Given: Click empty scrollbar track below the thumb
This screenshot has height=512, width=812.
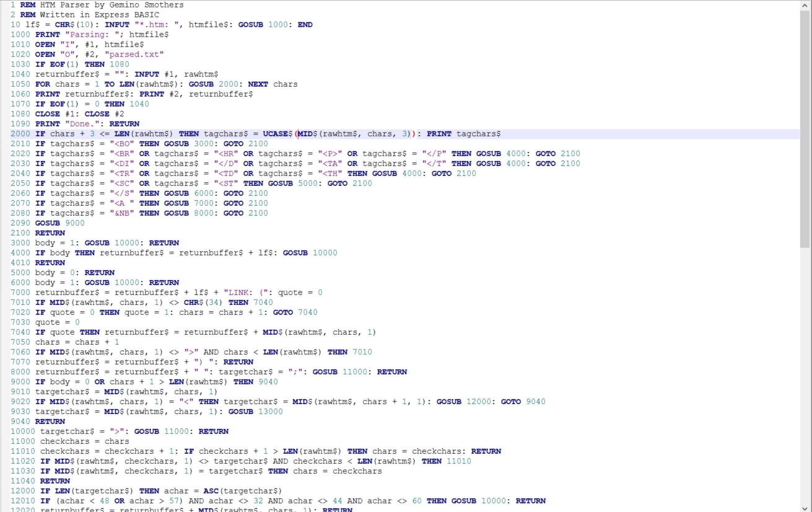Looking at the screenshot, I should [x=805, y=372].
